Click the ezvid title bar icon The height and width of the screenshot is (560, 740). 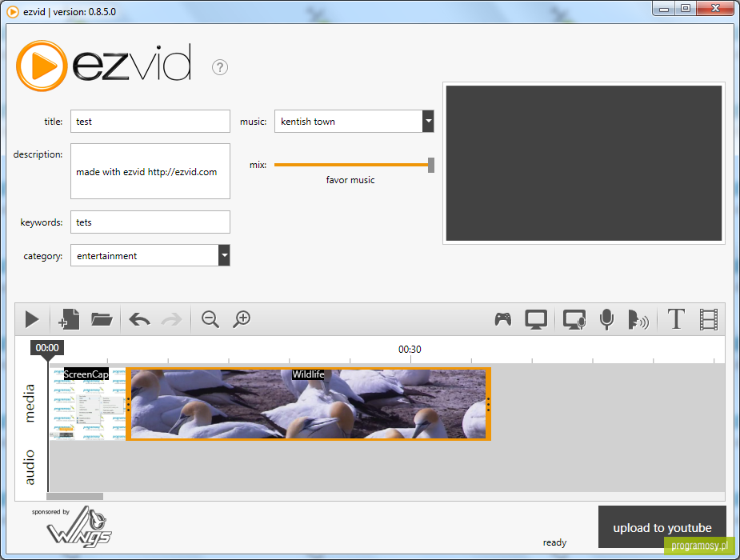click(x=14, y=12)
